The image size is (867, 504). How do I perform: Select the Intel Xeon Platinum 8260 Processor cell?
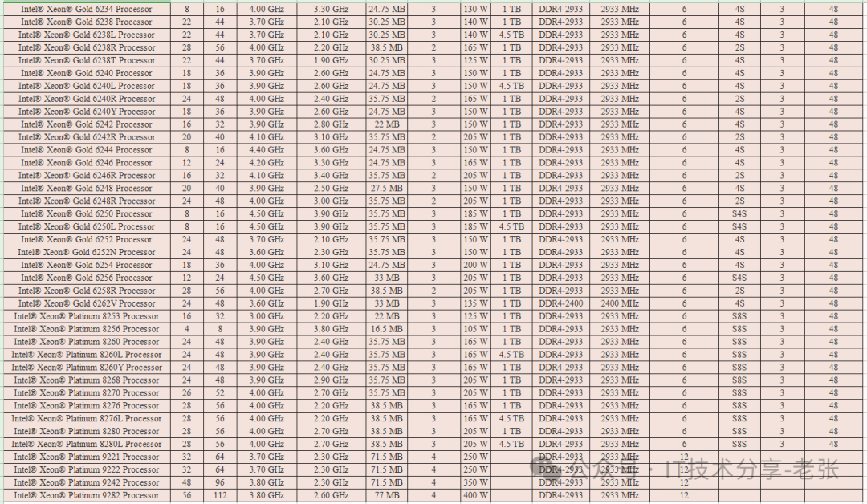[x=86, y=342]
